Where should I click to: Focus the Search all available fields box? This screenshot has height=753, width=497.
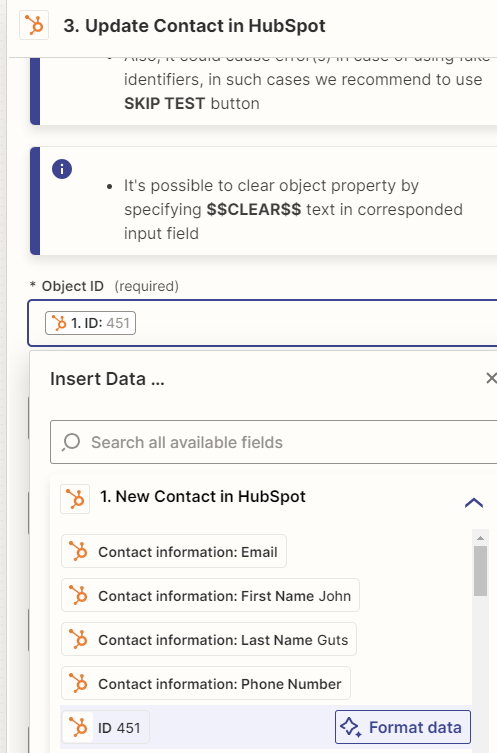pos(274,442)
